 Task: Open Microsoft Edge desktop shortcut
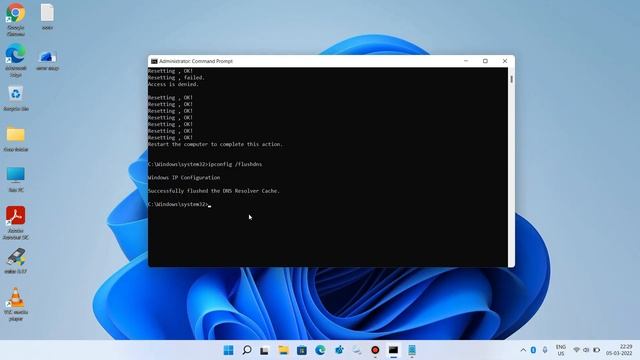pos(16,60)
